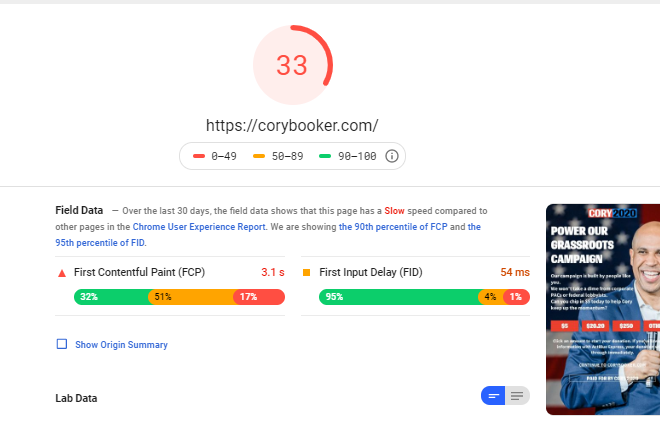
Task: Enable the Show Origin Summary checkbox
Action: 62,344
